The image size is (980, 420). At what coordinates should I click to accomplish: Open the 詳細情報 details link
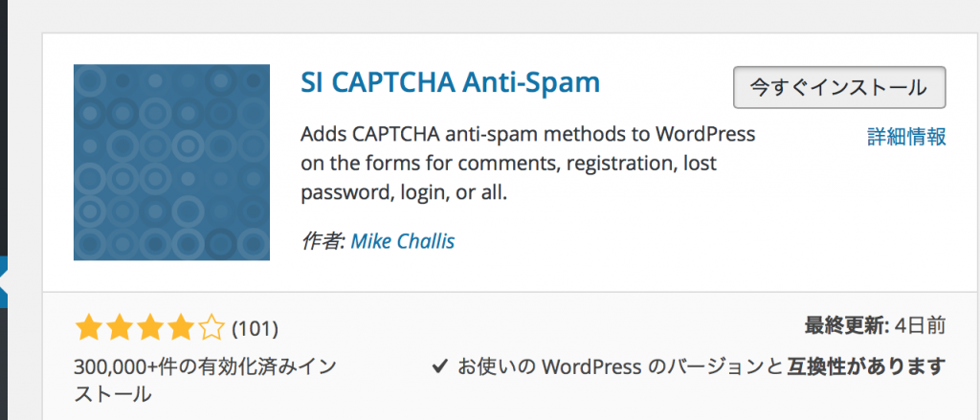point(906,136)
